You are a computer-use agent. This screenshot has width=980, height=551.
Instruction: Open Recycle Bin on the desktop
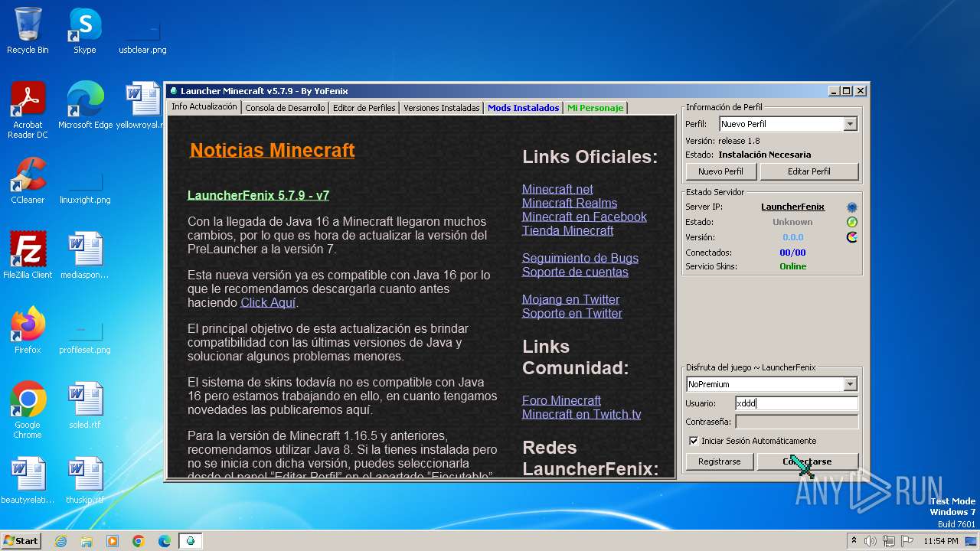click(28, 31)
